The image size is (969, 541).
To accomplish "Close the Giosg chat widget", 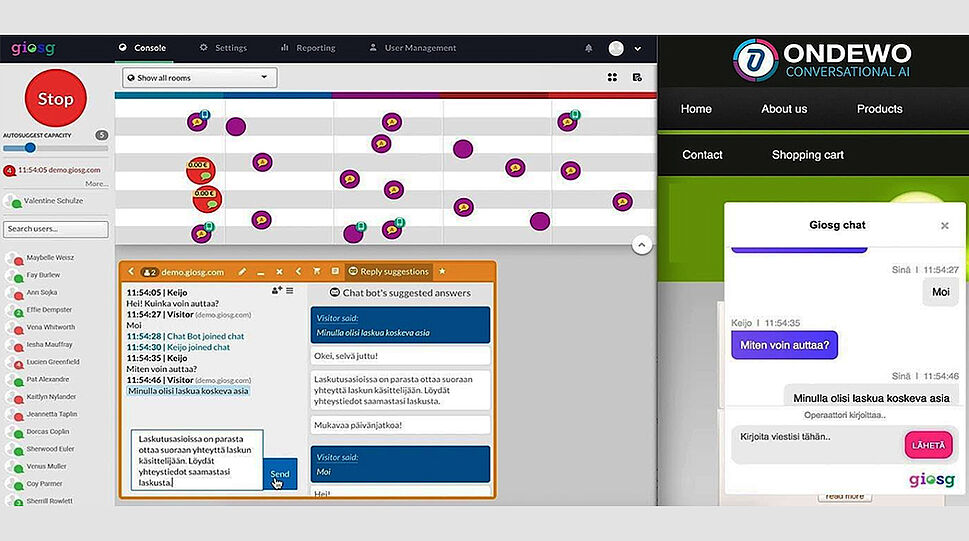I will (x=944, y=226).
